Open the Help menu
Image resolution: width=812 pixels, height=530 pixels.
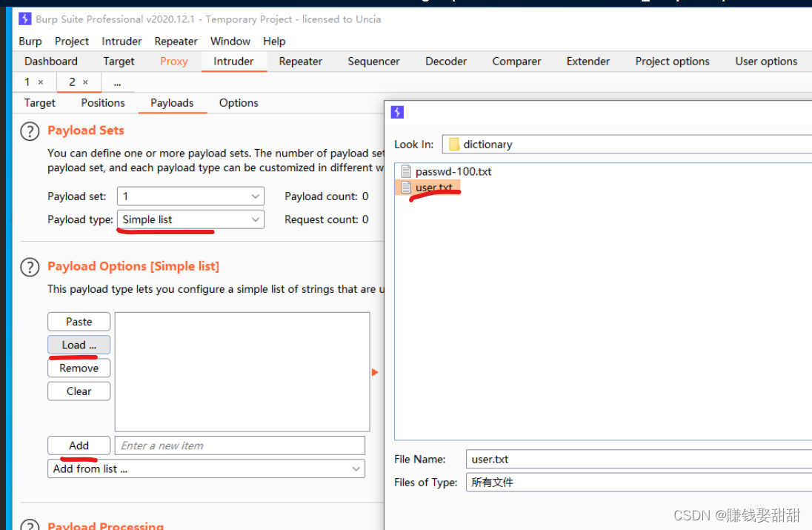[x=274, y=42]
